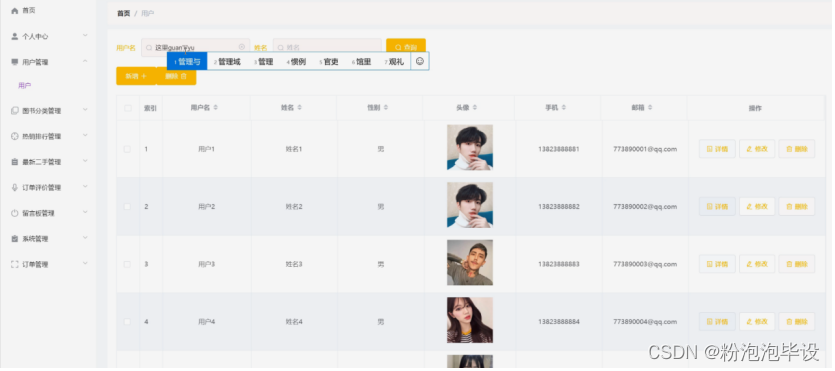The width and height of the screenshot is (835, 371).
Task: Click 删除 for row 用户1
Action: tap(797, 149)
